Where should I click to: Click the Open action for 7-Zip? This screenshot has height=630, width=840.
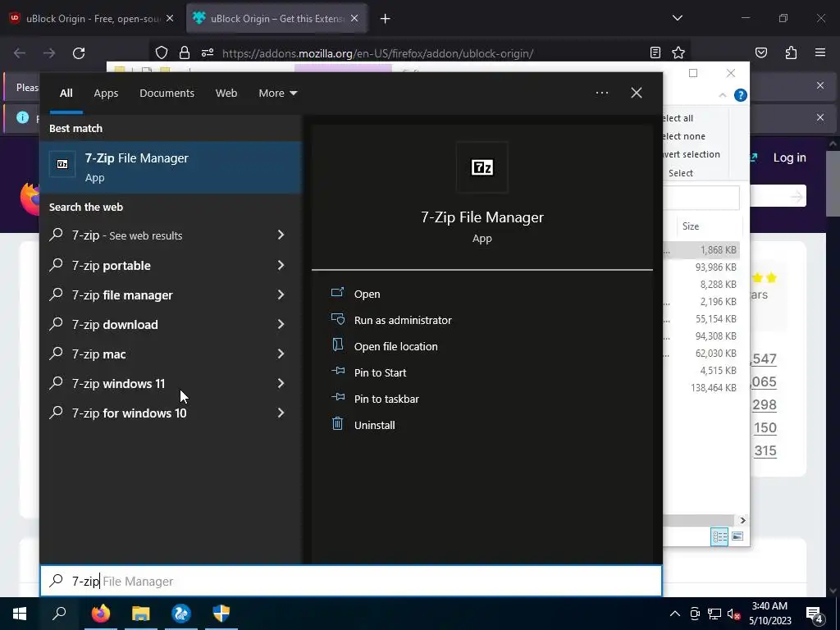(x=367, y=294)
